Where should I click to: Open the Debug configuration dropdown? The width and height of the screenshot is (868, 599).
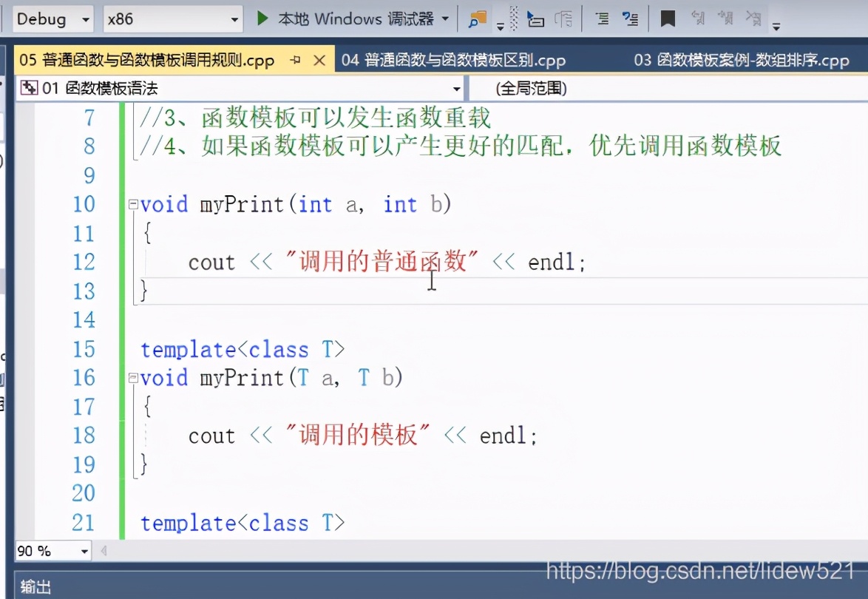84,19
